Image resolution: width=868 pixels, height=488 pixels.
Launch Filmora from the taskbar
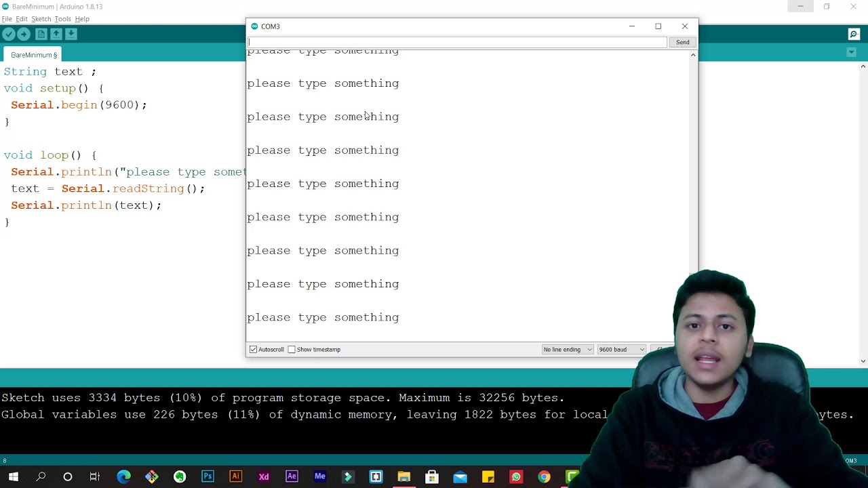click(x=348, y=477)
